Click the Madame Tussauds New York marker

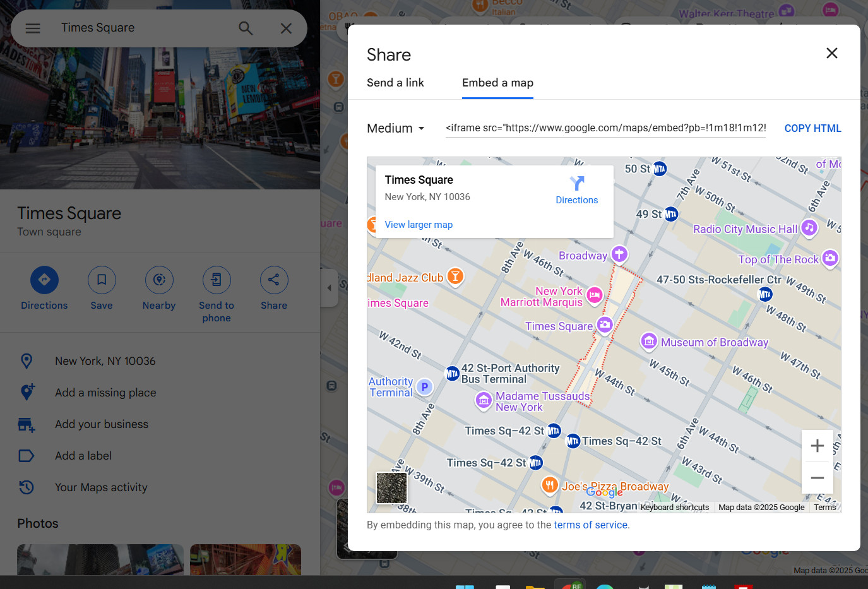pyautogui.click(x=484, y=400)
